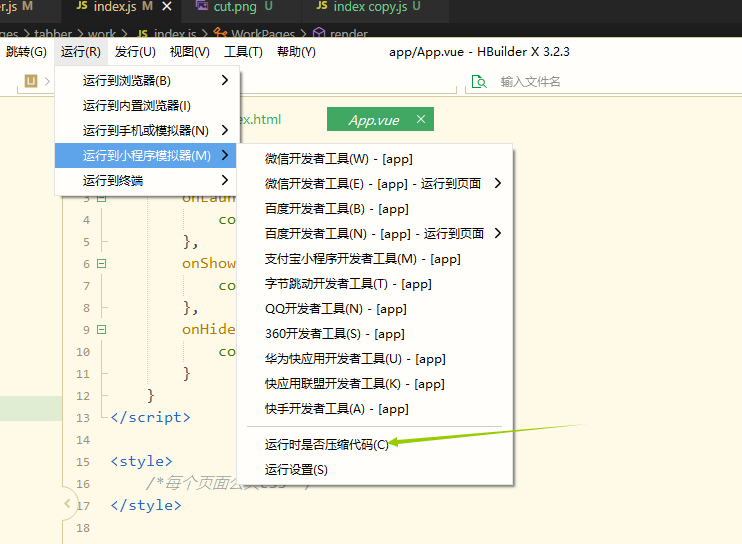Image resolution: width=742 pixels, height=544 pixels.
Task: Click the </style> tag on line 17
Action: coord(146,505)
